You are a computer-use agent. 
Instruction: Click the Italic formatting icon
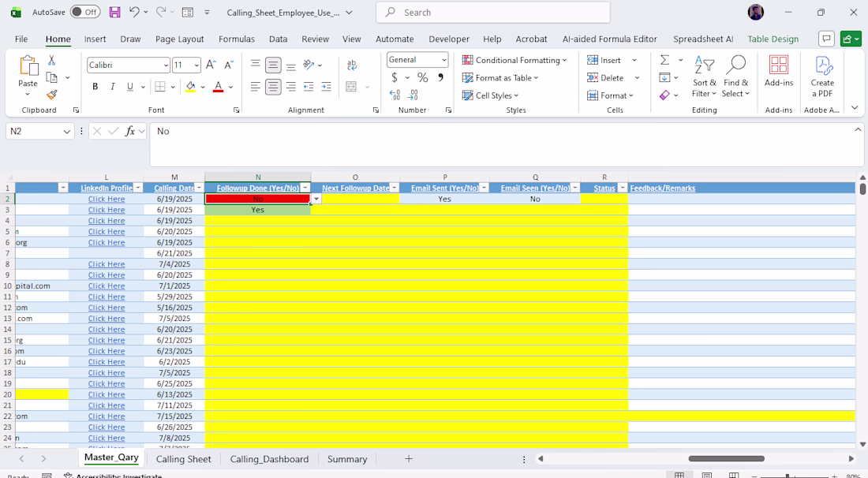[113, 87]
